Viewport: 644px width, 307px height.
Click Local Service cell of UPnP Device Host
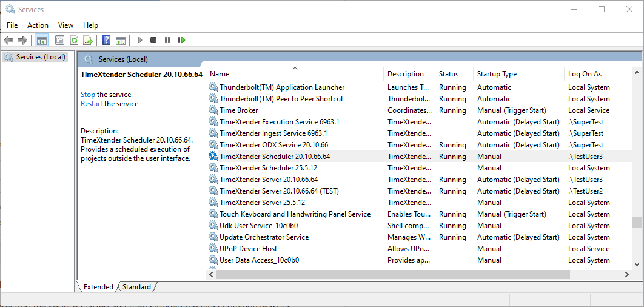pos(589,248)
